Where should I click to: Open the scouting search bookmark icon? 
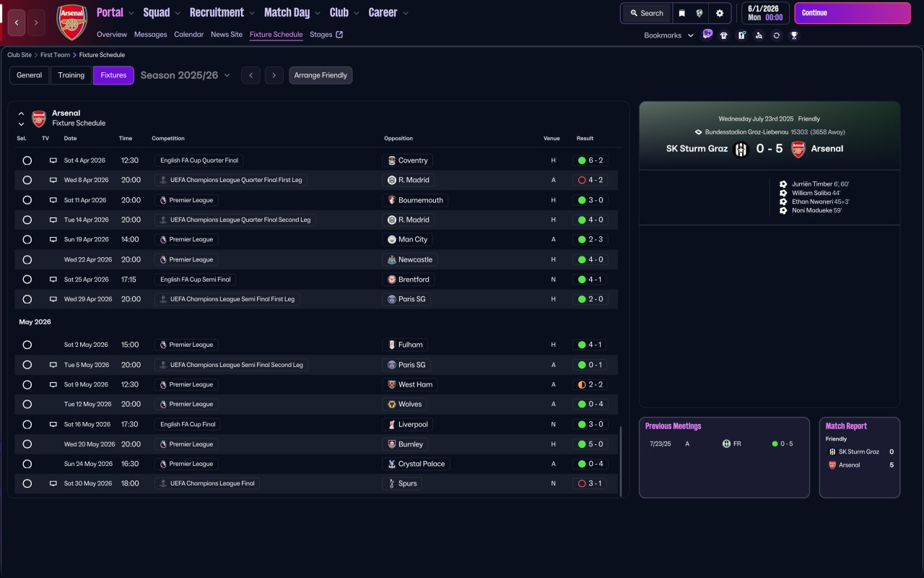[x=759, y=35]
